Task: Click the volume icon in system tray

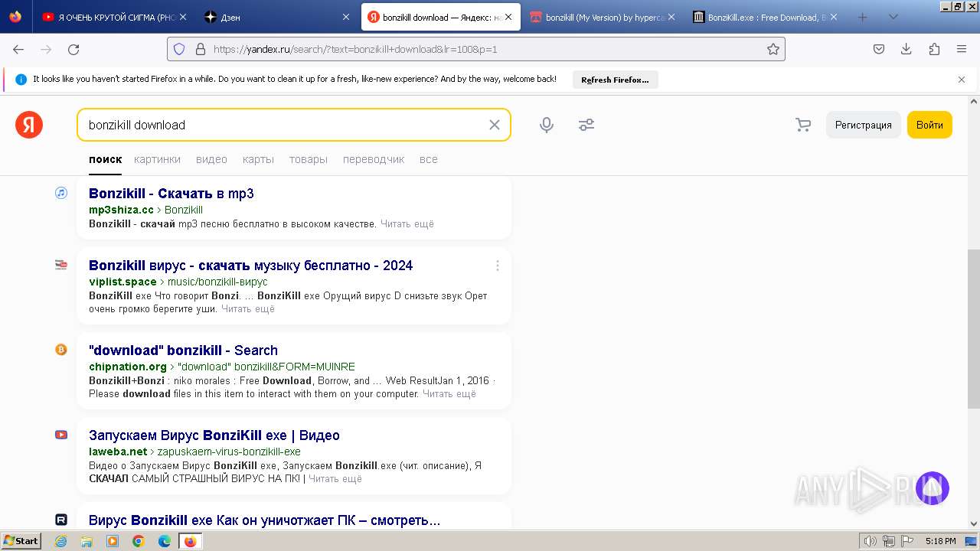Action: [871, 541]
